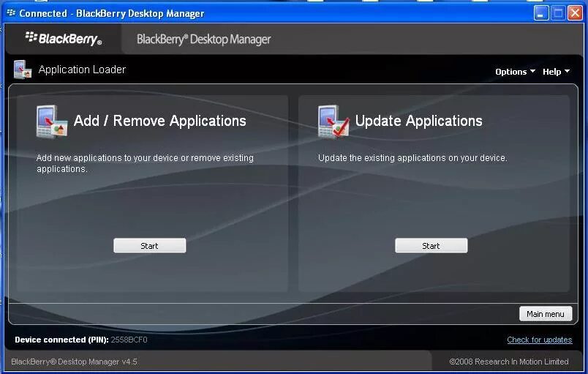588x374 pixels.
Task: Click the Application Loader title text
Action: (82, 70)
